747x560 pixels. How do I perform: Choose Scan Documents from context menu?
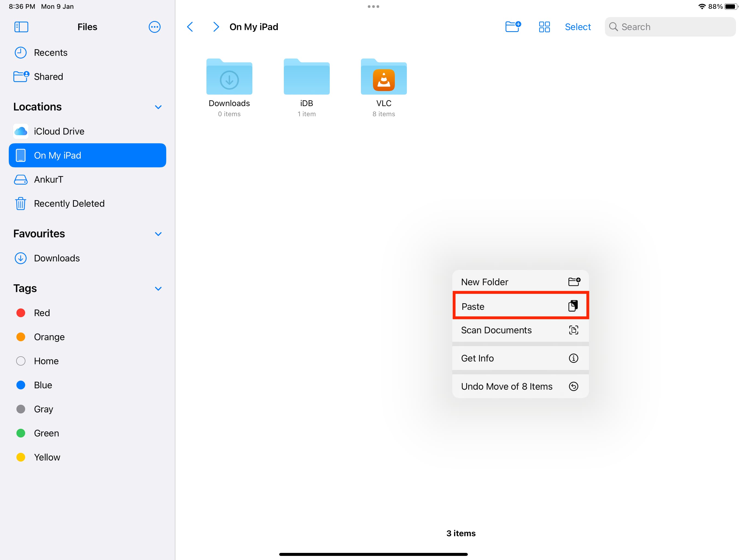[520, 330]
